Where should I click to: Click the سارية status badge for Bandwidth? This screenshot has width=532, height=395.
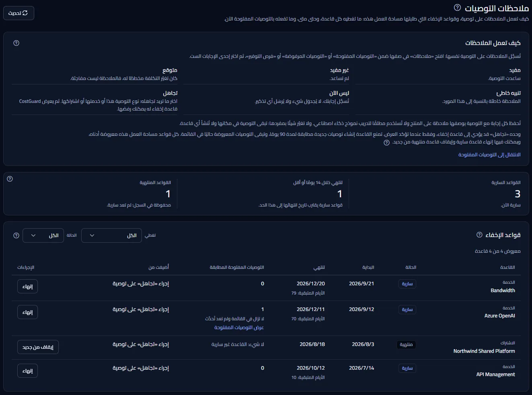tap(407, 284)
